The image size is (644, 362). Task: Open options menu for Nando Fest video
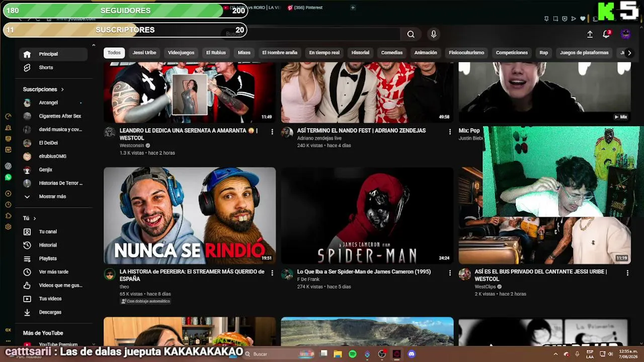[x=450, y=132]
